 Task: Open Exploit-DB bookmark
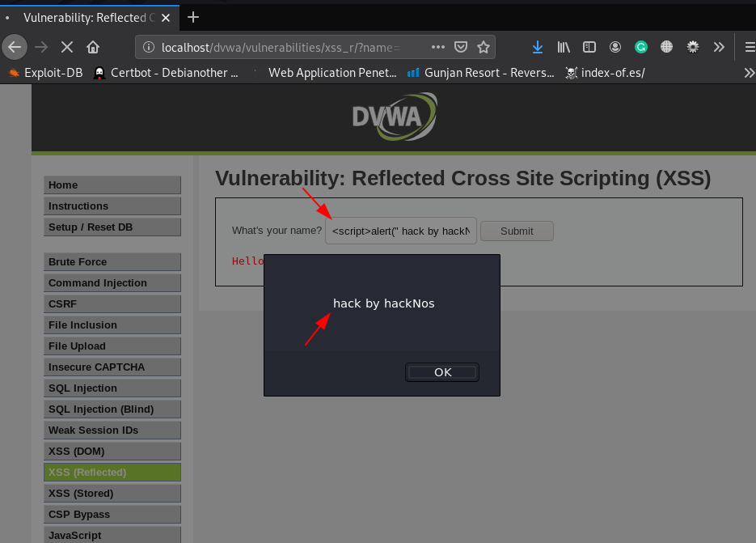46,73
